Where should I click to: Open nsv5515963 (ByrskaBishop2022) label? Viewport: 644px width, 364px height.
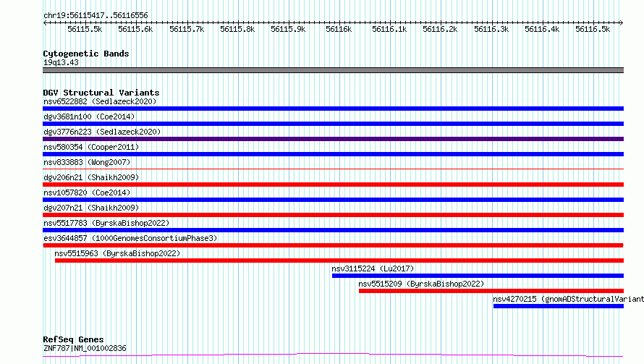coord(117,253)
